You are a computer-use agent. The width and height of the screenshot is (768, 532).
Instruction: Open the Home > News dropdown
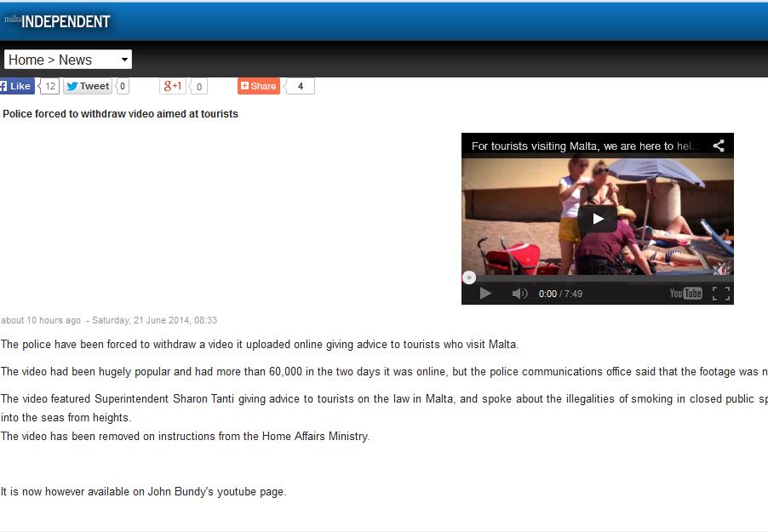[x=68, y=60]
